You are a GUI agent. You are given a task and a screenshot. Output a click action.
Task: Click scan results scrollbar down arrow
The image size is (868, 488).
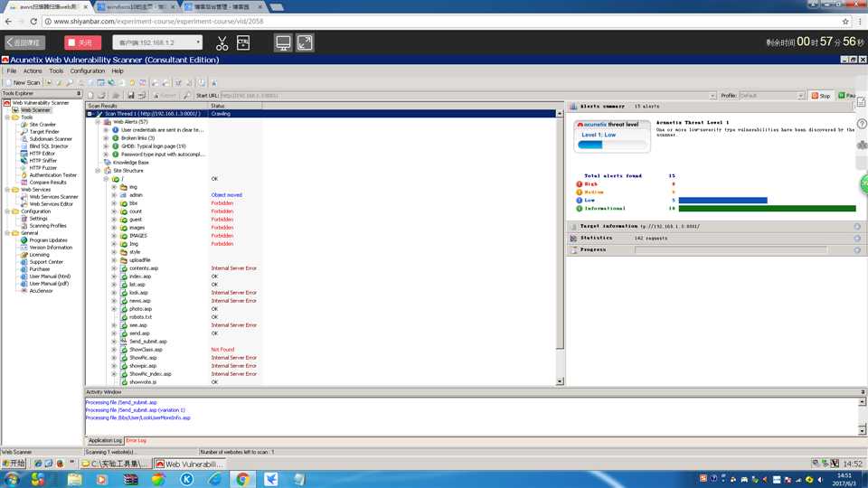tap(560, 381)
